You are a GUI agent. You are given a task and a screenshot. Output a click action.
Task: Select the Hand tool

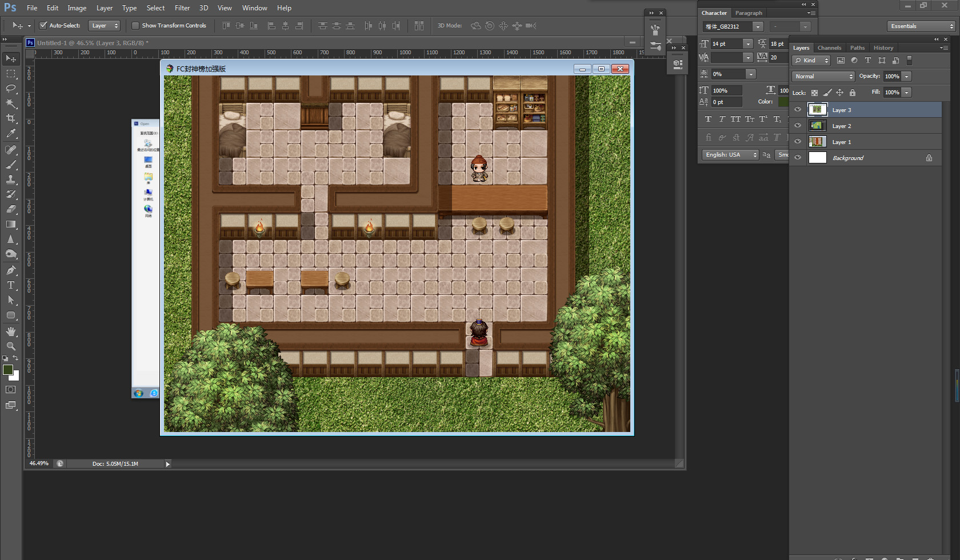coord(11,331)
